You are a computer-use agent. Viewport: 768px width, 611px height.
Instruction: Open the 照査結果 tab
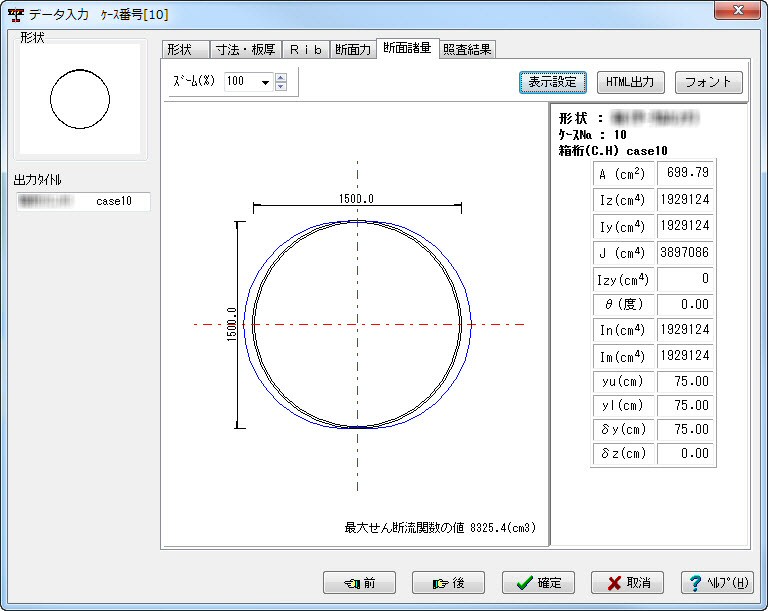pos(467,49)
